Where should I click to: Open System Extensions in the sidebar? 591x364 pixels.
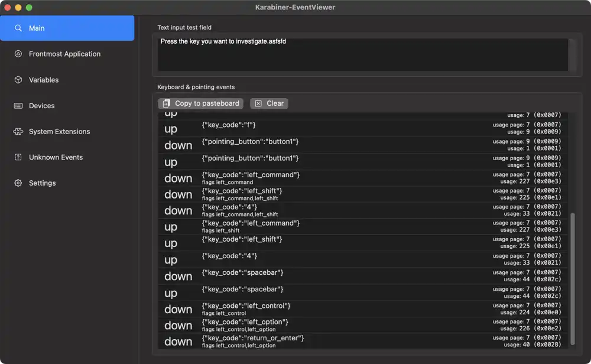point(59,132)
